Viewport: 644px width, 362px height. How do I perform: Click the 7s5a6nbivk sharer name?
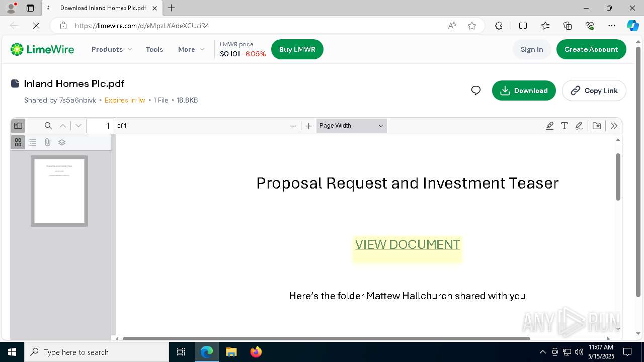tap(77, 100)
